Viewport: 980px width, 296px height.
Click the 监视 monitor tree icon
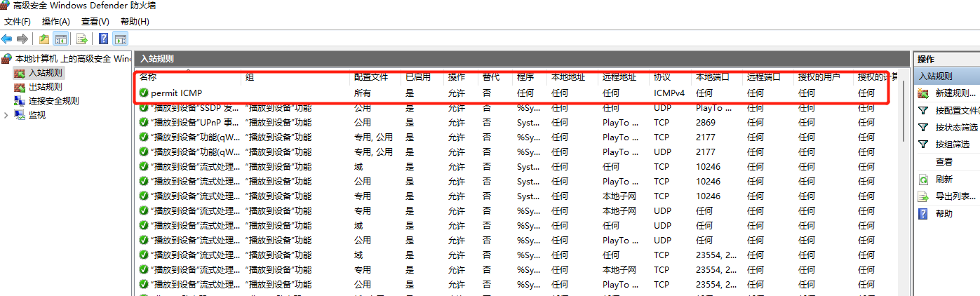point(20,115)
